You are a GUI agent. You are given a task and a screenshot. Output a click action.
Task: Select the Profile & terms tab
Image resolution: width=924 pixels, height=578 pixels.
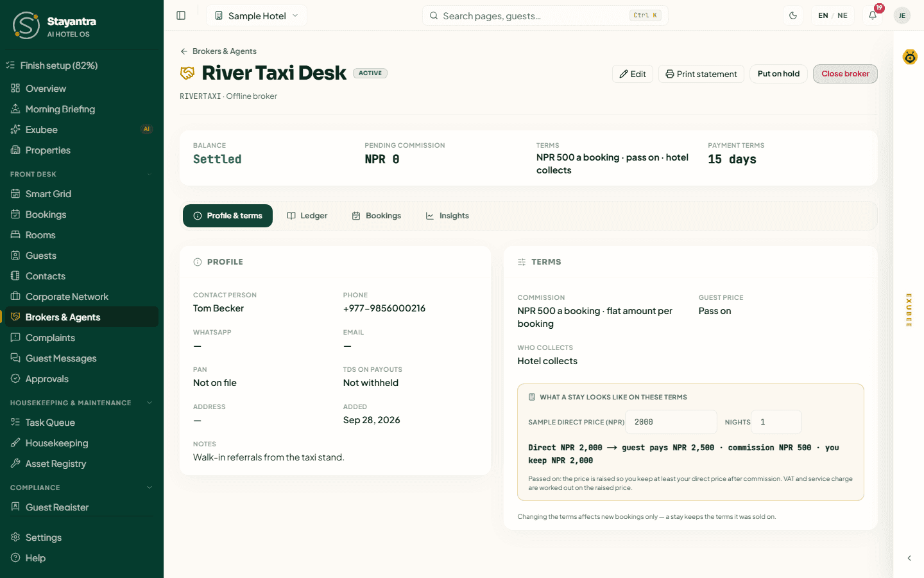pyautogui.click(x=228, y=216)
